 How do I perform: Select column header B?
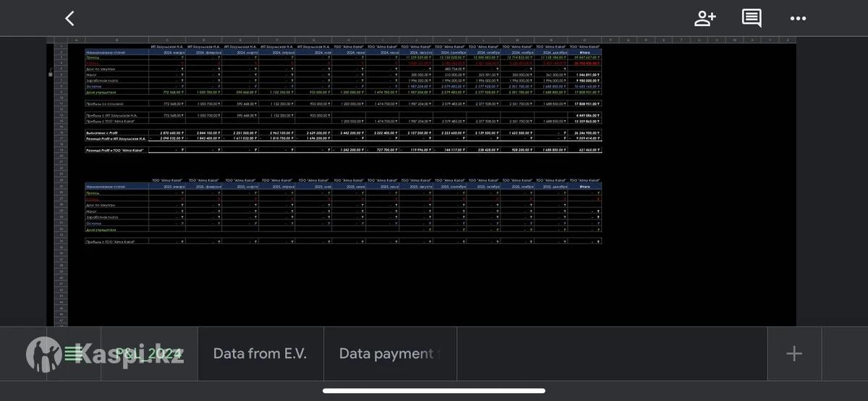[x=116, y=41]
